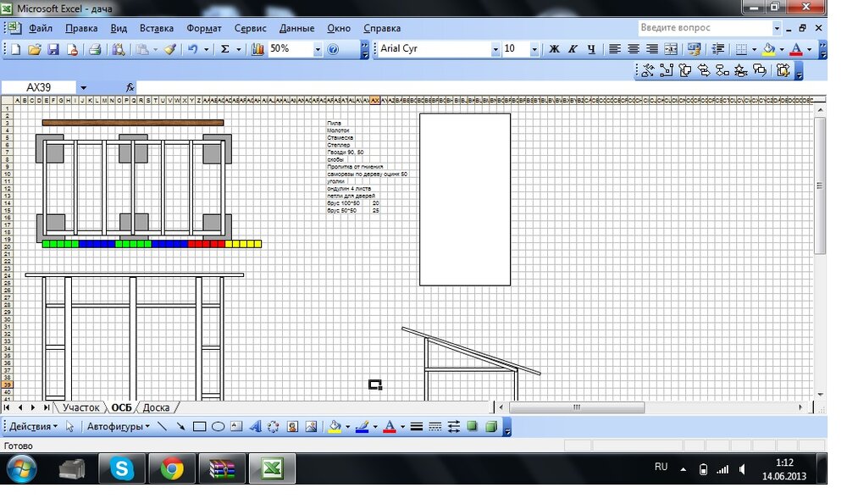This screenshot has width=847, height=504.
Task: Activate the Format Painter brush
Action: (x=170, y=49)
